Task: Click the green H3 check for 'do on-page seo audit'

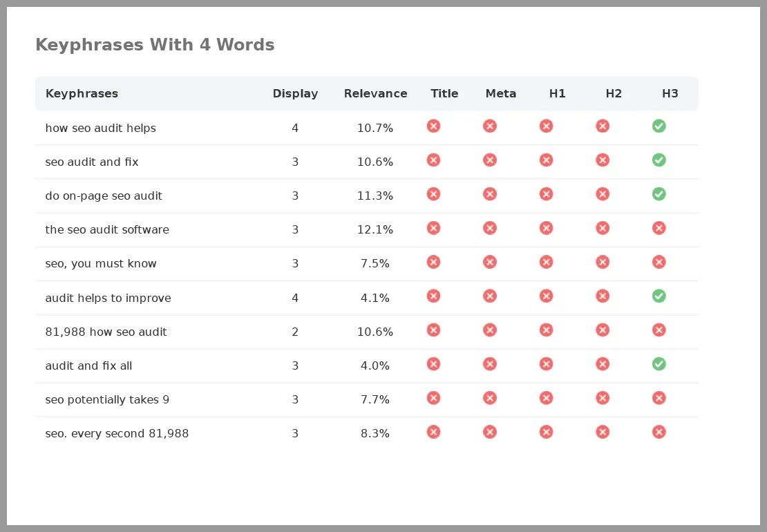Action: 659,194
